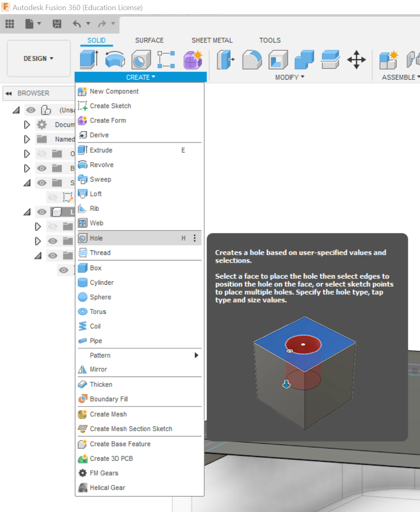This screenshot has height=512, width=420.
Task: Choose Thread from Create menu
Action: click(x=139, y=253)
